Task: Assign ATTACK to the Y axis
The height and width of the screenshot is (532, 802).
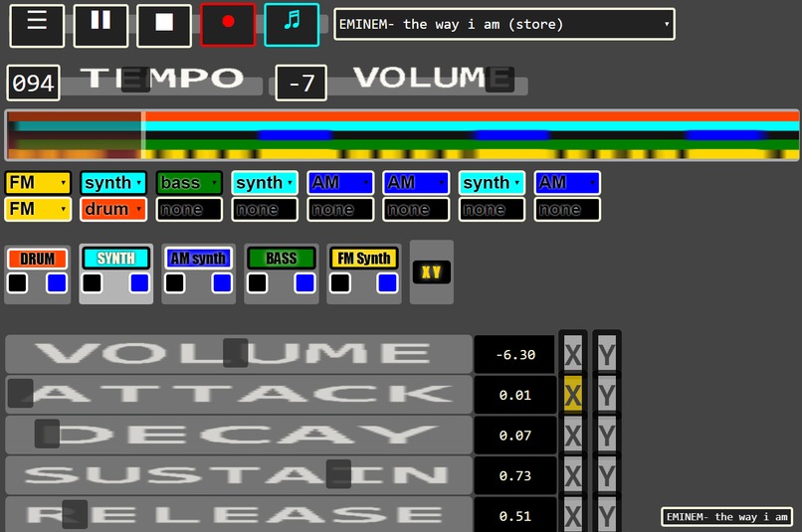Action: coord(607,395)
